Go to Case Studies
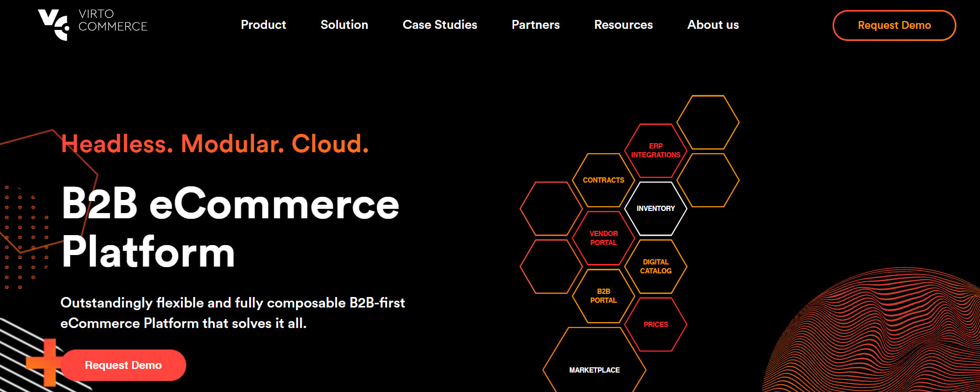The height and width of the screenshot is (392, 980). (x=440, y=25)
